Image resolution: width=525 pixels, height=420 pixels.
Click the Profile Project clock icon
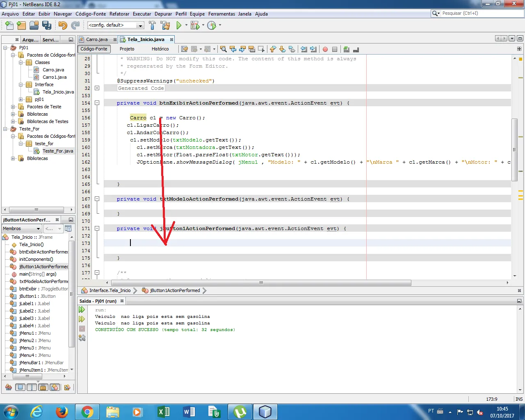coord(211,25)
